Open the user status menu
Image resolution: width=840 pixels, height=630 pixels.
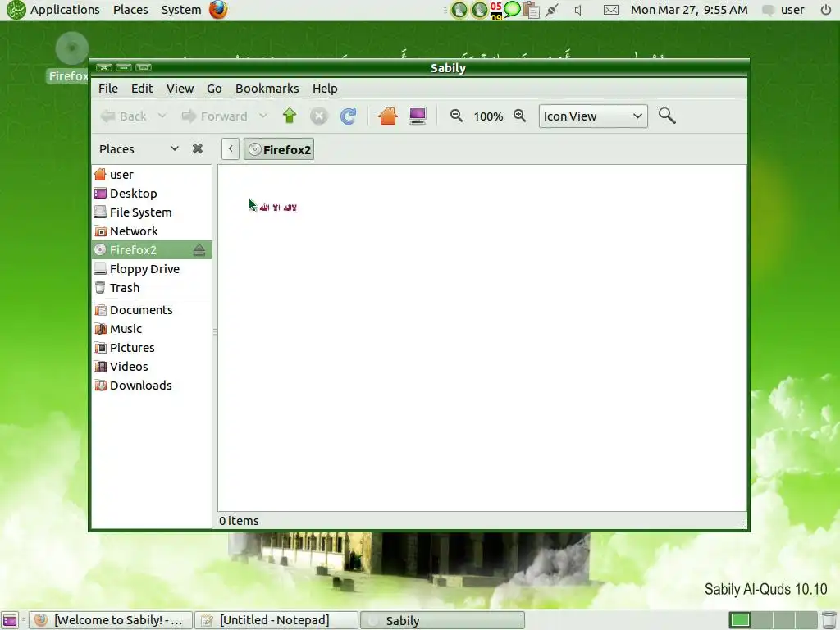(x=783, y=10)
